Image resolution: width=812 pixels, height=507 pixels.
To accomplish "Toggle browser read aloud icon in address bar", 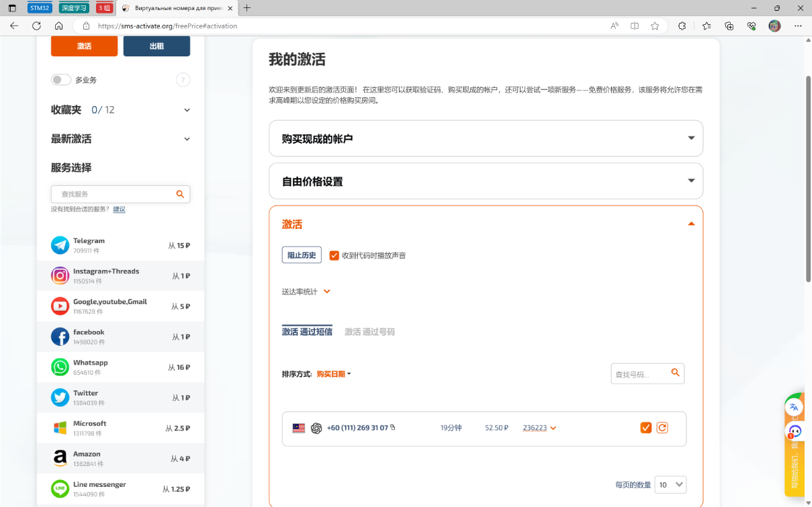I will coord(615,26).
